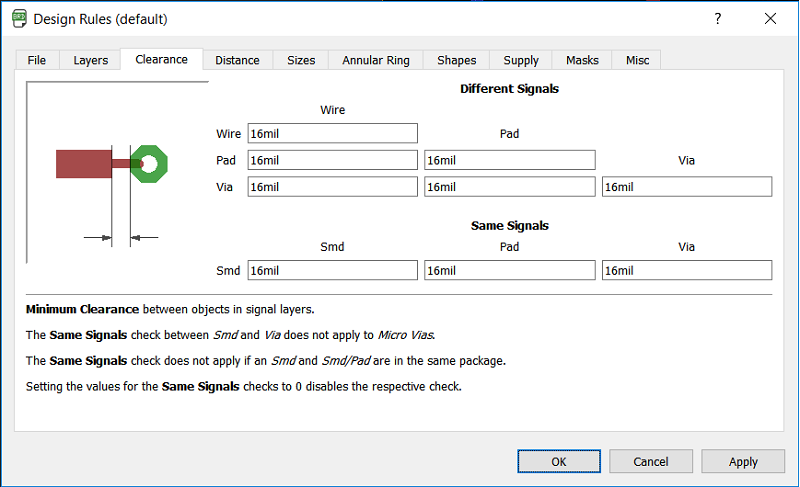Click the help question mark button
Screen dimensions: 800x487
718,19
